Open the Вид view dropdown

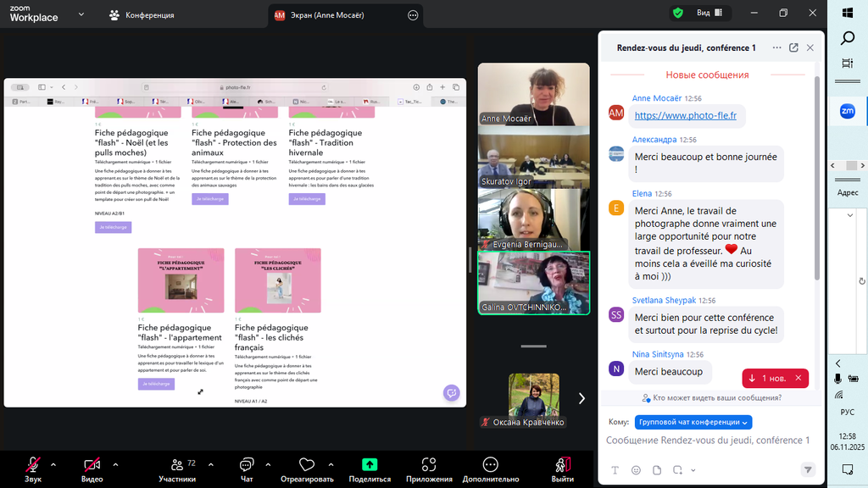(x=709, y=13)
